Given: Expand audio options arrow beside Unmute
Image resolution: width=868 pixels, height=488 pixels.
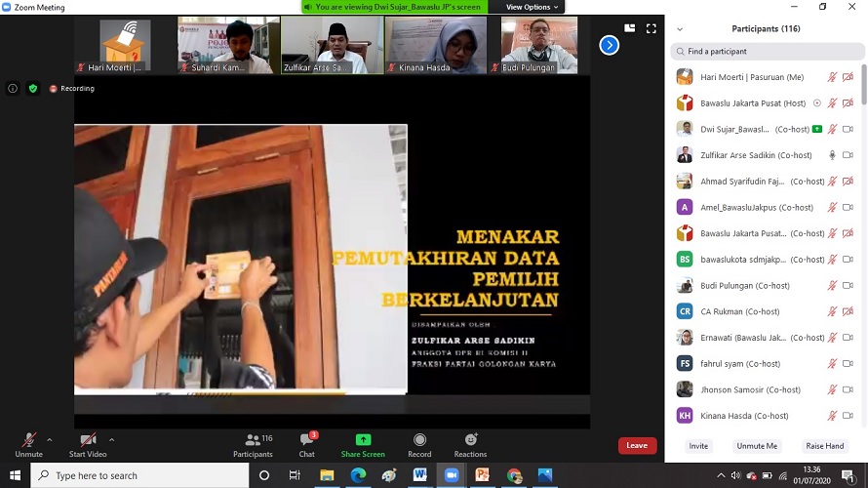Looking at the screenshot, I should 50,439.
